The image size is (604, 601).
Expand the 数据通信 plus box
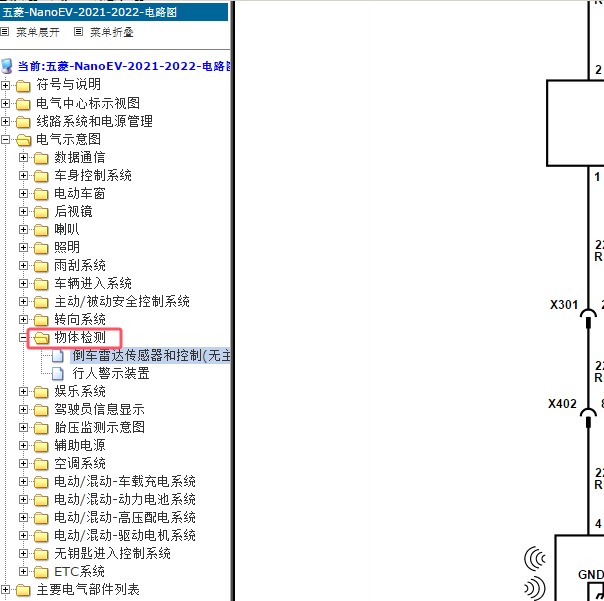point(23,158)
